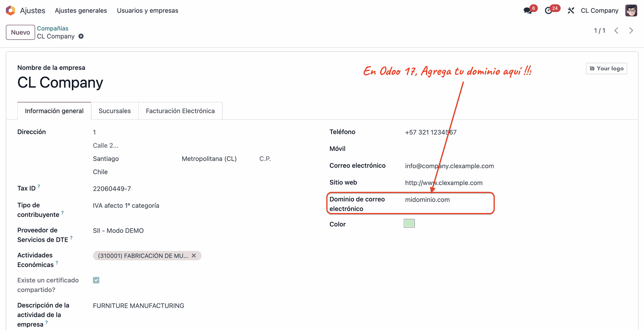Switch to the Sucursales tab
The height and width of the screenshot is (330, 644).
tap(114, 111)
